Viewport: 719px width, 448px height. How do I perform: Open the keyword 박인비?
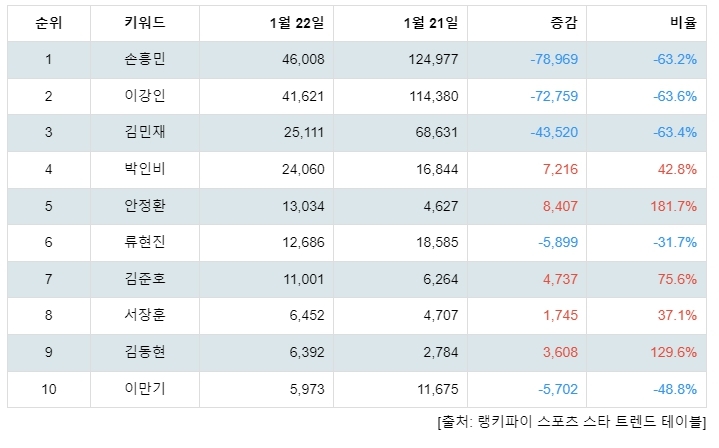pyautogui.click(x=145, y=169)
